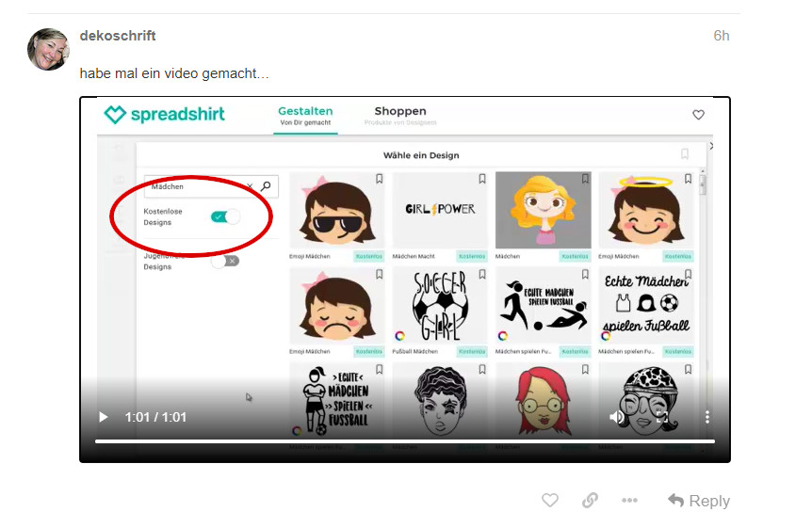Switch to the Shoppen tab
The width and height of the screenshot is (812, 528).
pyautogui.click(x=400, y=115)
